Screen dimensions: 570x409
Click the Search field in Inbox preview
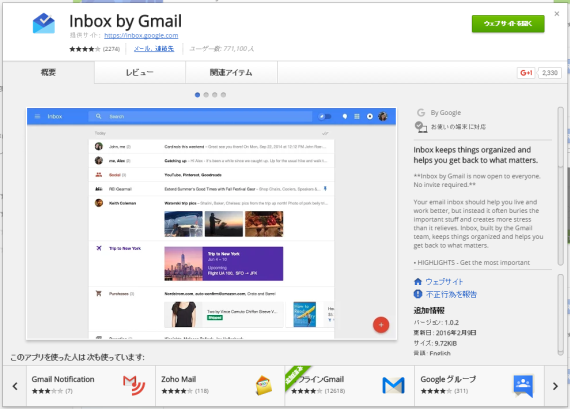point(200,116)
